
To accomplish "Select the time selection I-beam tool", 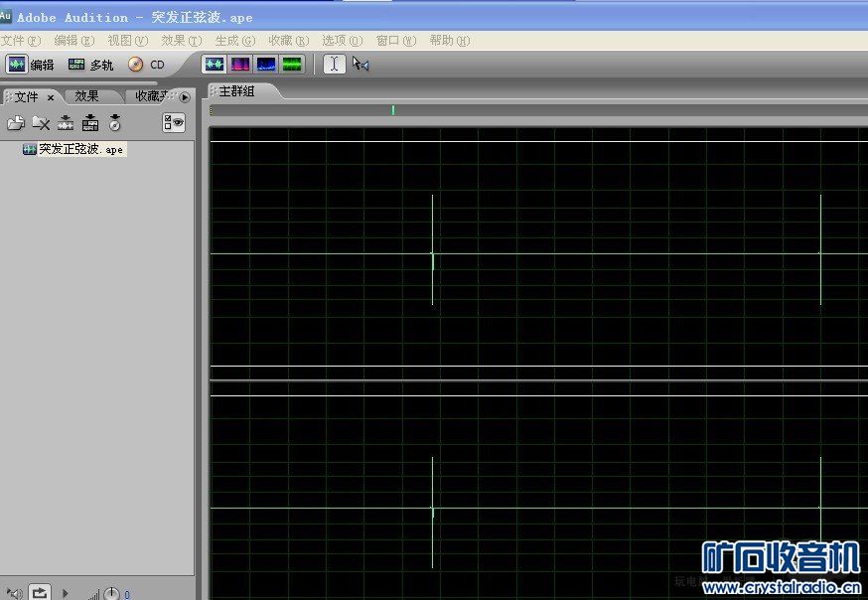I will tap(335, 65).
